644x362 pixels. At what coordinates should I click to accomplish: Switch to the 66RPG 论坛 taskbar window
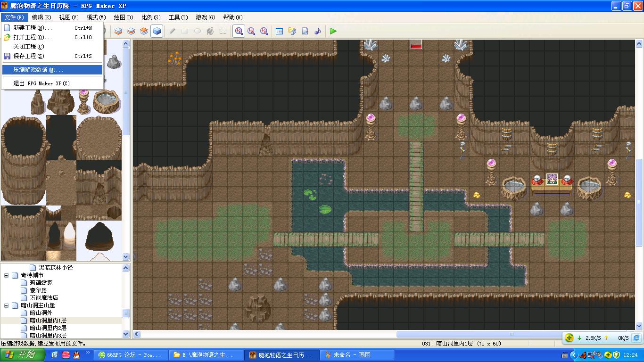[x=131, y=355]
